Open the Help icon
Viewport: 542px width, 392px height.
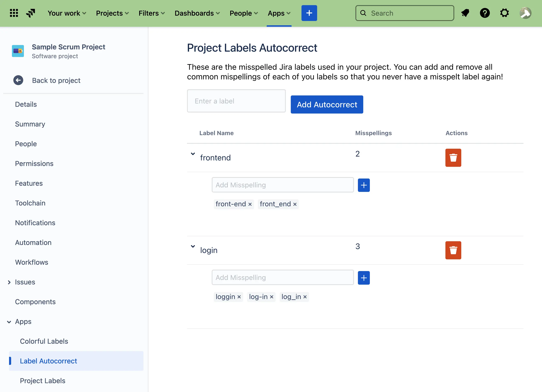coord(485,13)
